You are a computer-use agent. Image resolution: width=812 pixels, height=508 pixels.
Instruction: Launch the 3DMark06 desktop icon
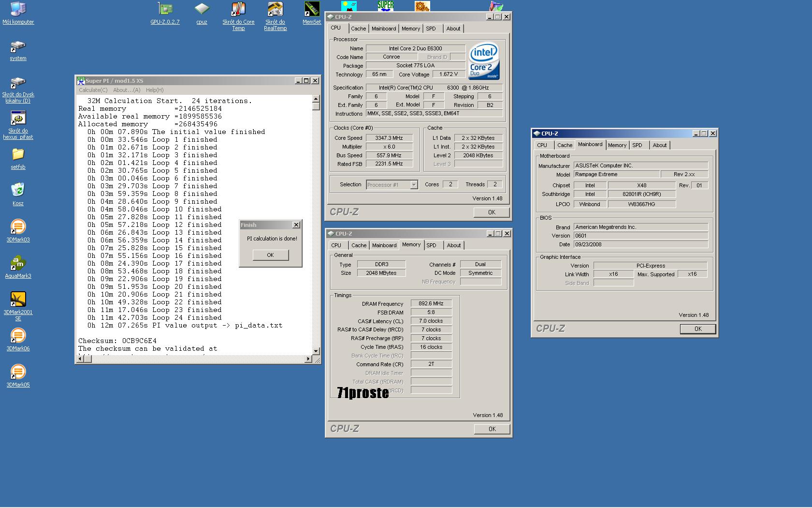pyautogui.click(x=18, y=340)
